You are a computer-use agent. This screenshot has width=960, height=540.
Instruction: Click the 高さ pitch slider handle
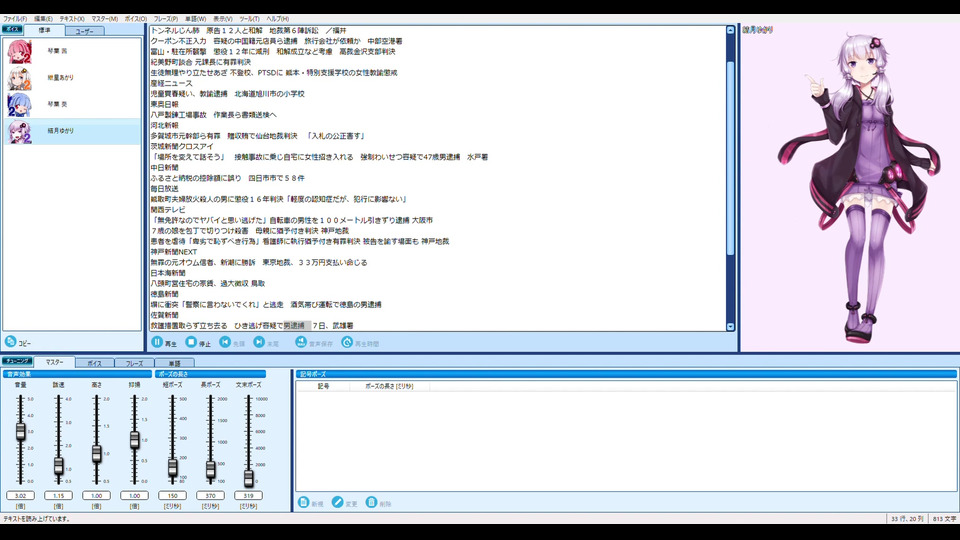click(x=96, y=454)
